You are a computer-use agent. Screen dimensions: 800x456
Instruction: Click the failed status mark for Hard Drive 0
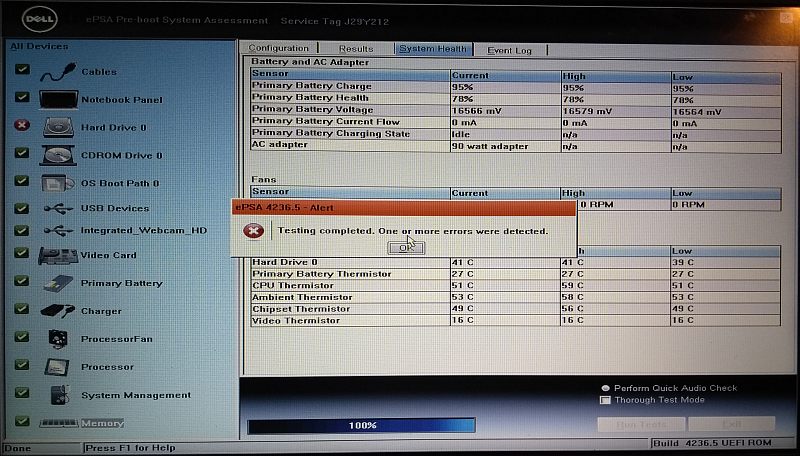[21, 125]
